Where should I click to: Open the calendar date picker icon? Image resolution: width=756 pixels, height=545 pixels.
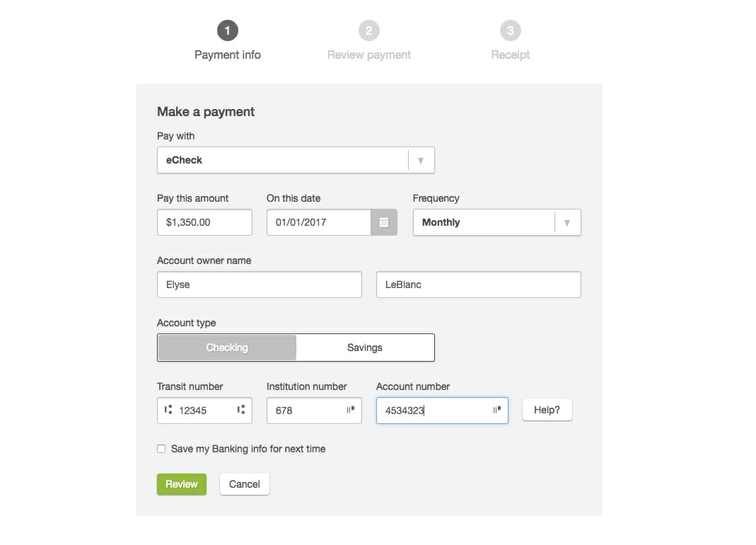(384, 222)
